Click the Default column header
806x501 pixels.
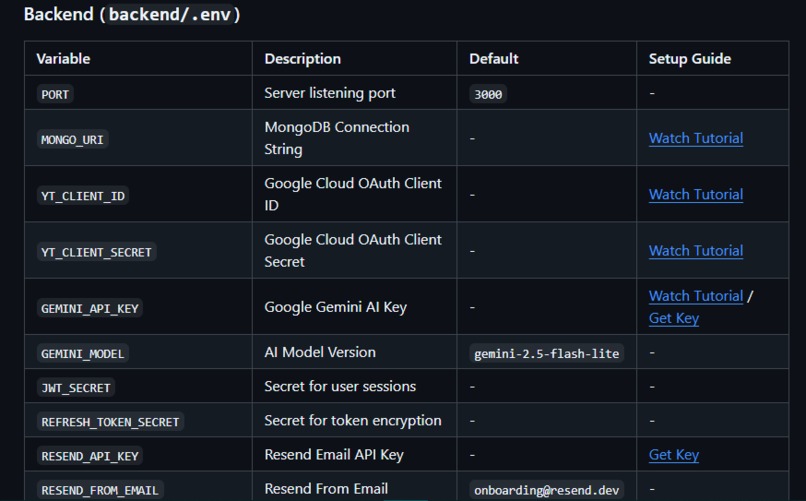tap(493, 59)
